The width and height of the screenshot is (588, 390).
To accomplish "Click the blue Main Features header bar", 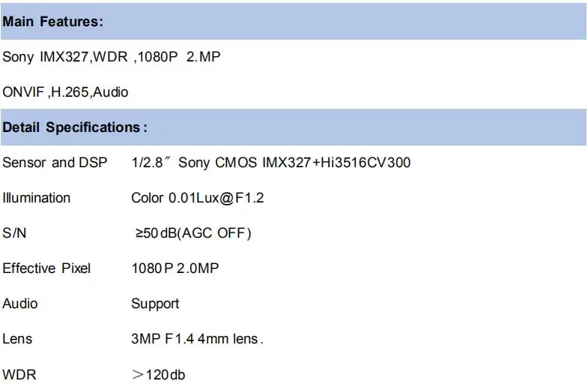I will [294, 22].
